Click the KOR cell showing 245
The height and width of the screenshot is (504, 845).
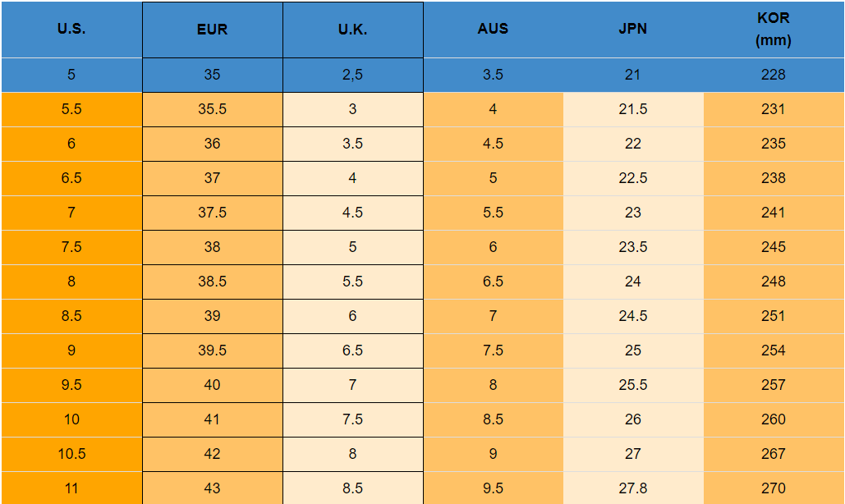(773, 247)
